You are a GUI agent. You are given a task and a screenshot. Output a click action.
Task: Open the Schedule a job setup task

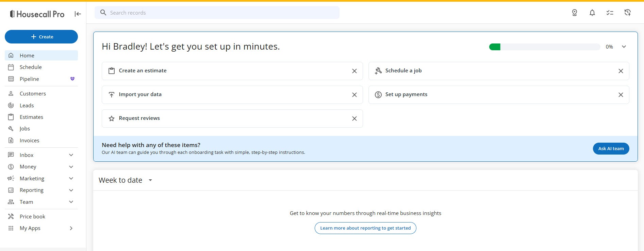[x=499, y=71]
